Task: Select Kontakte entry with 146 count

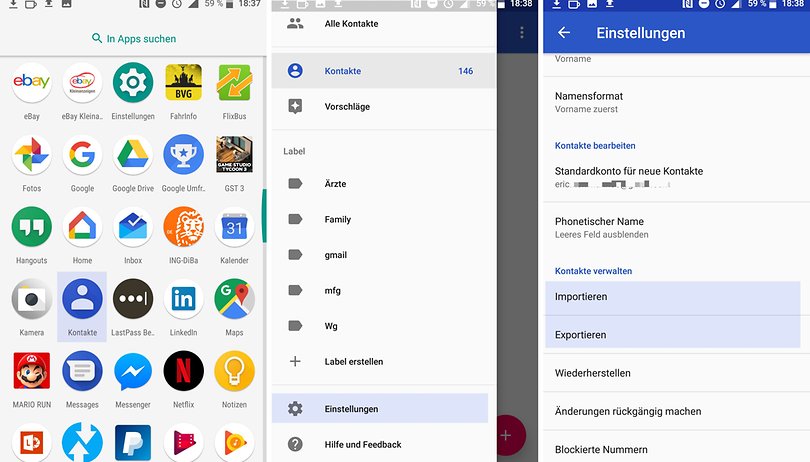Action: pos(383,71)
